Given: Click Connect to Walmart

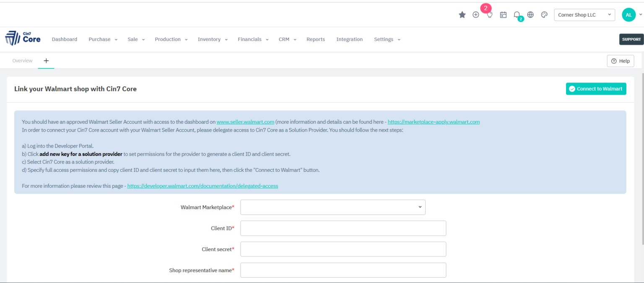Looking at the screenshot, I should (596, 88).
